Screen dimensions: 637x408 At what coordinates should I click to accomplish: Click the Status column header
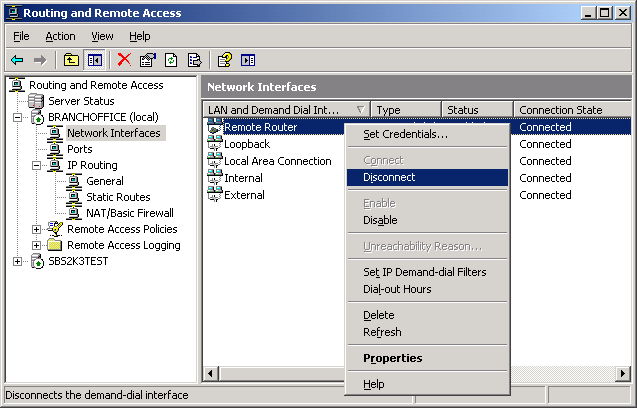[x=477, y=110]
